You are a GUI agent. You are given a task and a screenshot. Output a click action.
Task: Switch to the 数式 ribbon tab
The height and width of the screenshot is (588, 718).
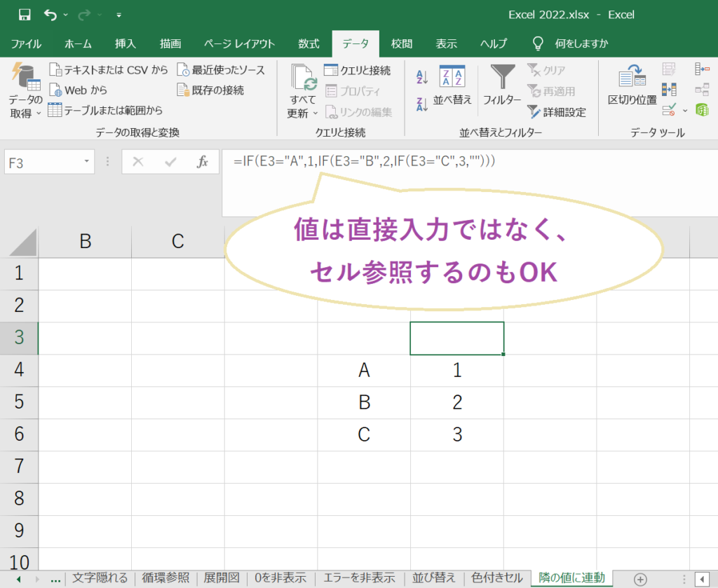pos(309,43)
